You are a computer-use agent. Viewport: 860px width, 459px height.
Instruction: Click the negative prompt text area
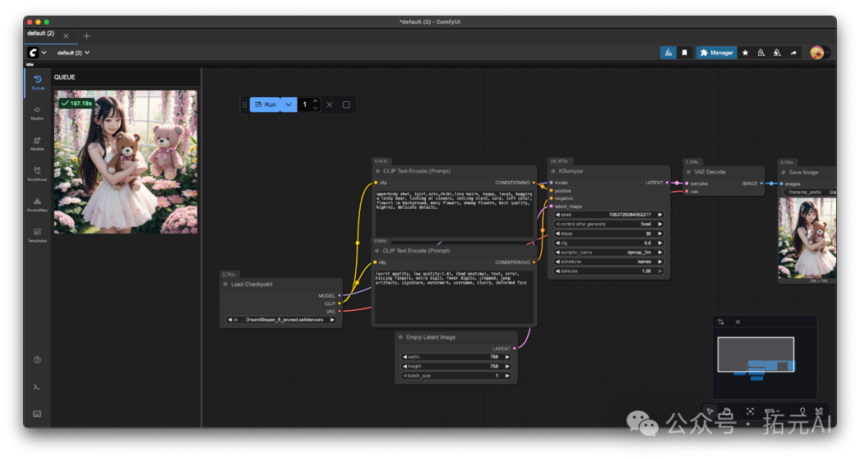click(454, 296)
